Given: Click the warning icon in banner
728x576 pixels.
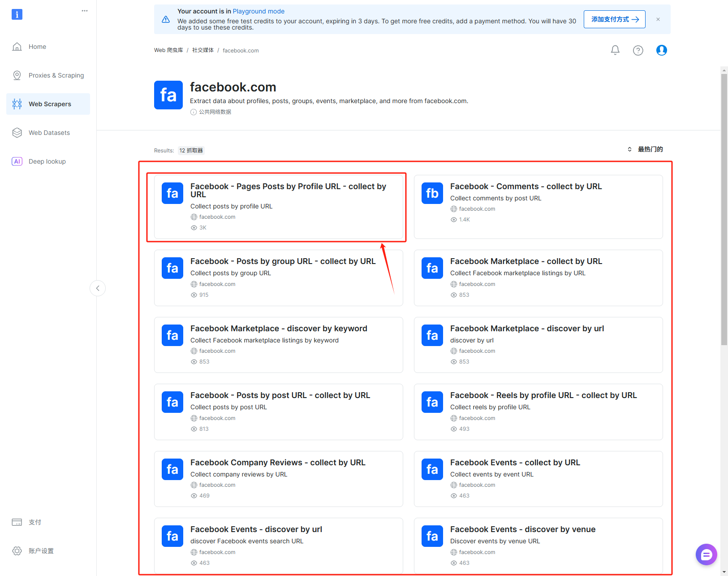Looking at the screenshot, I should (x=166, y=19).
